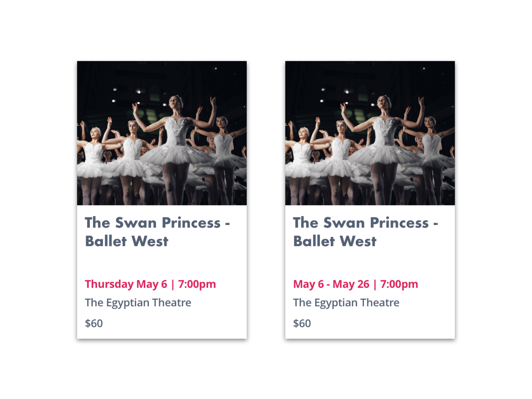Click the right card's Swan Princess title
Image resolution: width=532 pixels, height=399 pixels.
point(366,232)
